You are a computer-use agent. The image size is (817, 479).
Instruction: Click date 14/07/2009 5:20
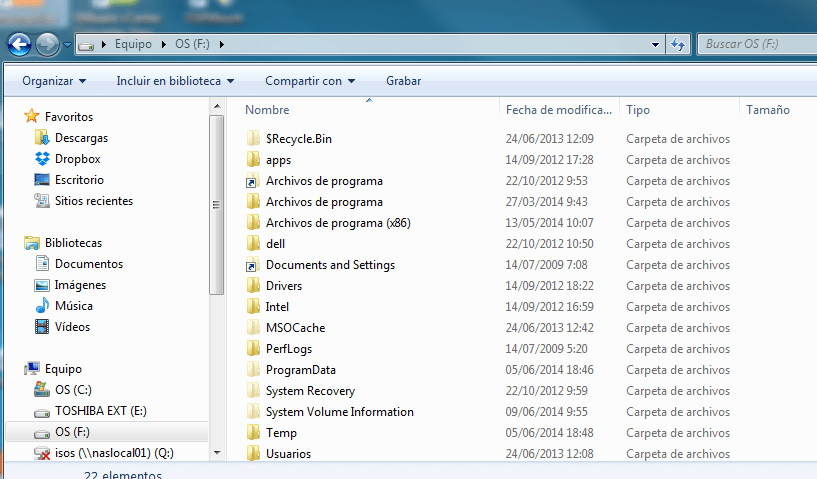coord(546,349)
